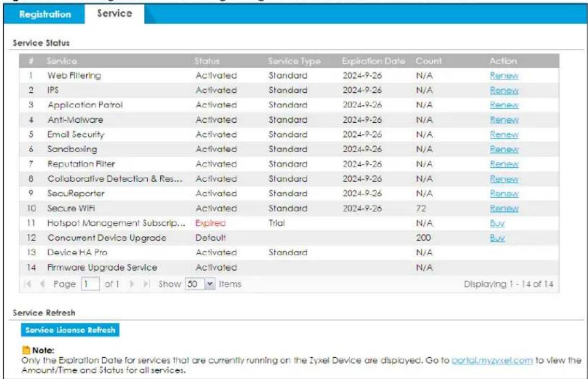
Task: Select Collaborative Detection & Res... row name
Action: 115,179
